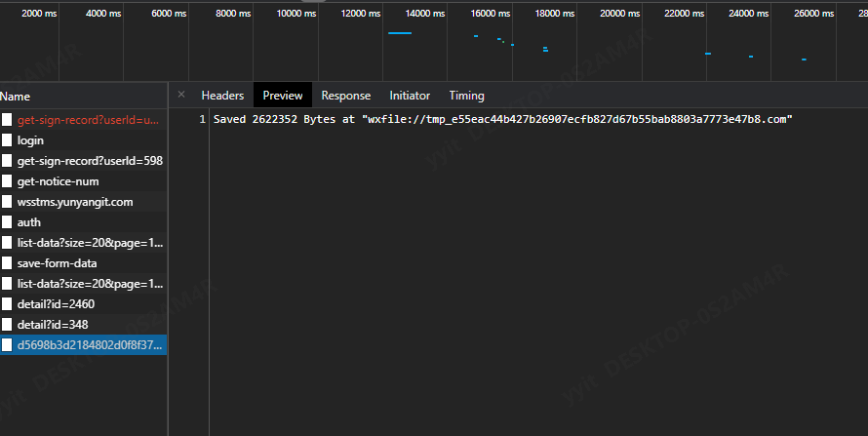Image resolution: width=868 pixels, height=436 pixels.
Task: Click file icon beside detail?id=2460
Action: click(x=7, y=304)
